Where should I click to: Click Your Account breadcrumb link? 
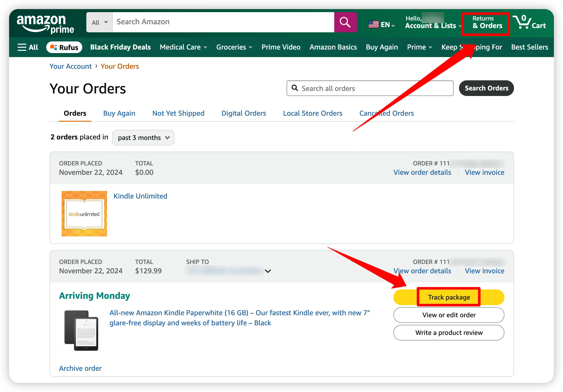[x=70, y=66]
